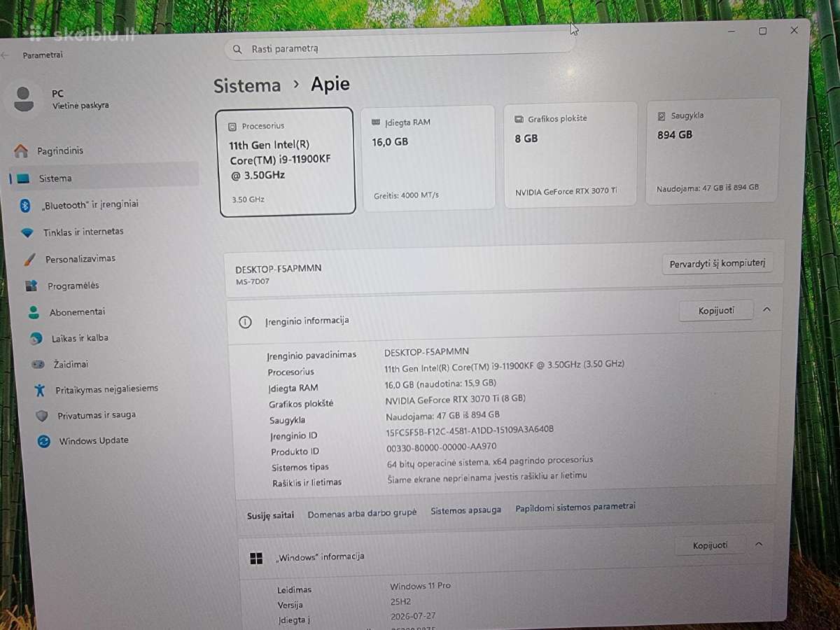Click the Grafikos plokštė card icon
This screenshot has width=840, height=630.
519,119
